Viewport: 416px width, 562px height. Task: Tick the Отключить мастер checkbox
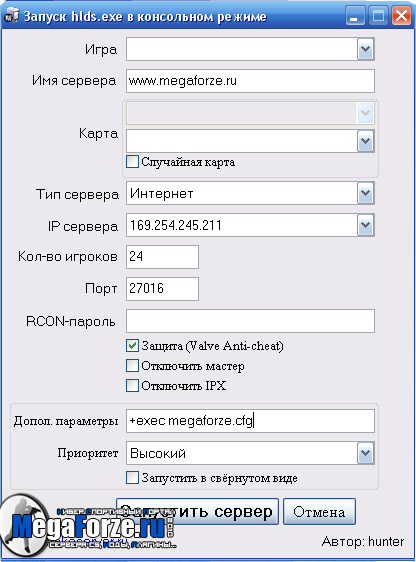click(132, 366)
